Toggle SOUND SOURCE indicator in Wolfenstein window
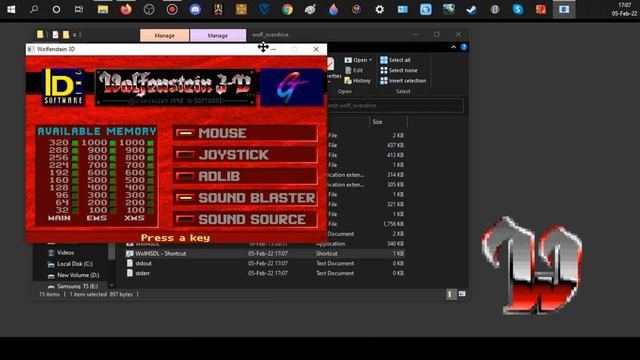 pyautogui.click(x=185, y=220)
